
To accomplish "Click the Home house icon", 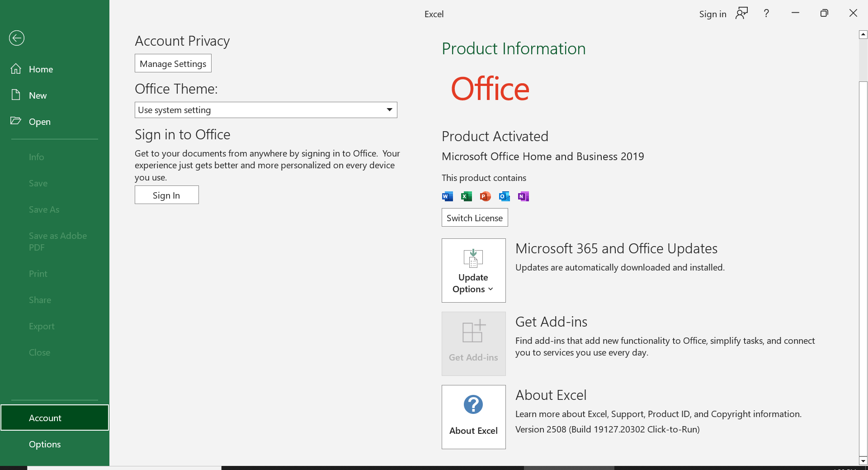I will point(16,69).
